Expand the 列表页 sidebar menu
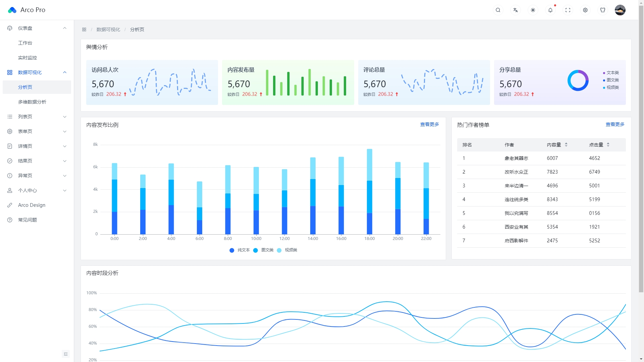Screen dimensions: 644x362 point(37,117)
